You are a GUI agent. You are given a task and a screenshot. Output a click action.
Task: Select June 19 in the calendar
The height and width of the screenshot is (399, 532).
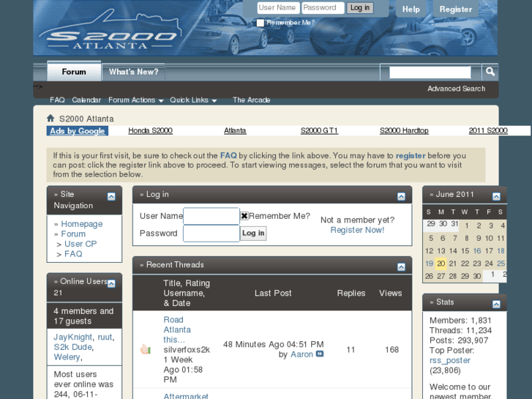(x=430, y=264)
